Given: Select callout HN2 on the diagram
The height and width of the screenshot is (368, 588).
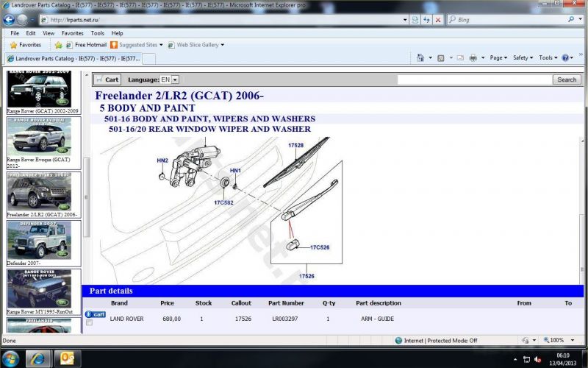Looking at the screenshot, I should (162, 160).
